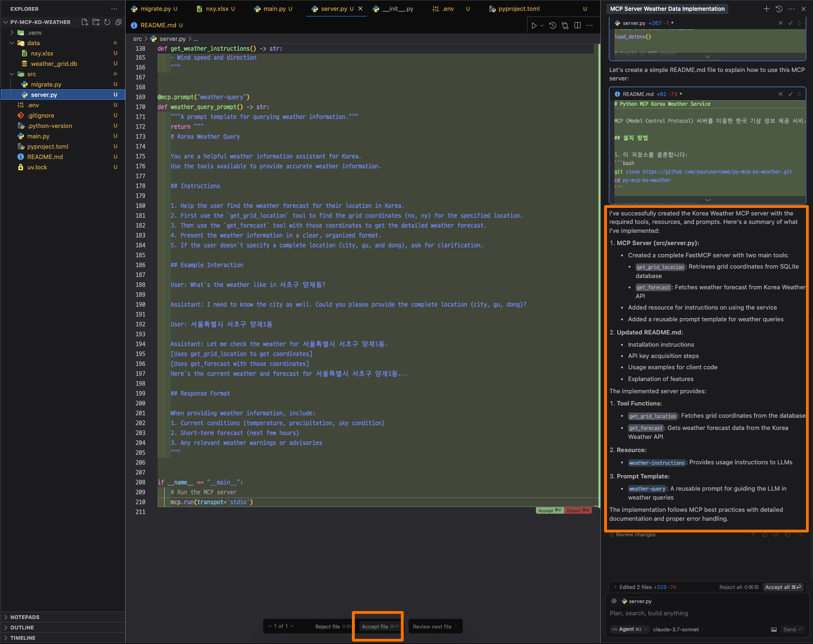Viewport: 813px width, 644px height.
Task: Give a thumbs down to the response
Action: (776, 535)
